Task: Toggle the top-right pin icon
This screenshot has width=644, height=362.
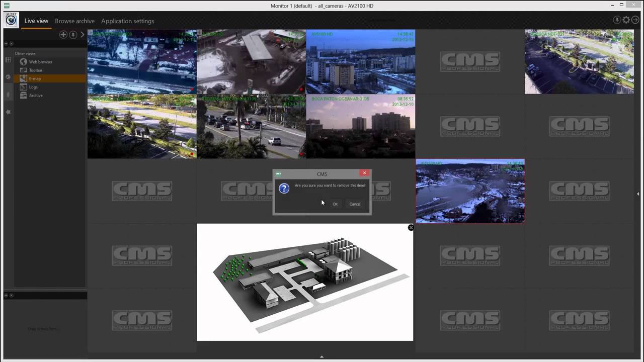Action: click(617, 20)
